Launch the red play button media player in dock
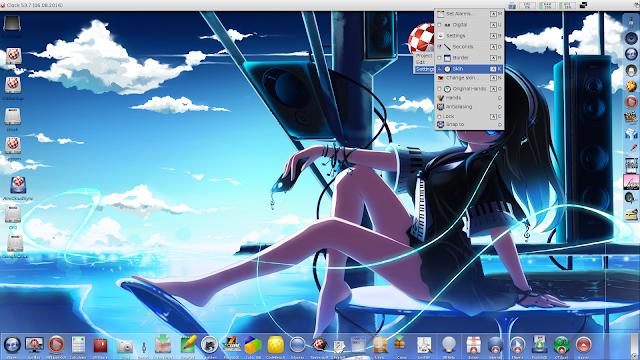The height and width of the screenshot is (360, 640). click(x=56, y=345)
